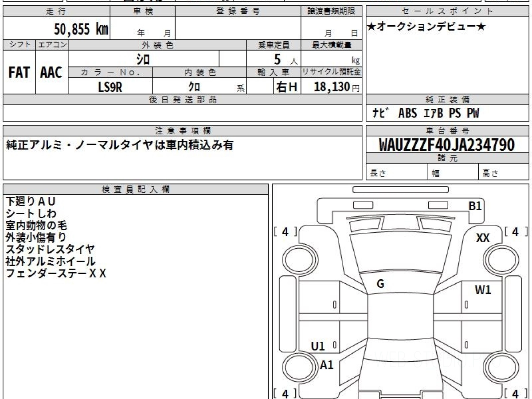Click the 走行 mileage header
Image resolution: width=532 pixels, height=399 pixels.
pyautogui.click(x=57, y=12)
